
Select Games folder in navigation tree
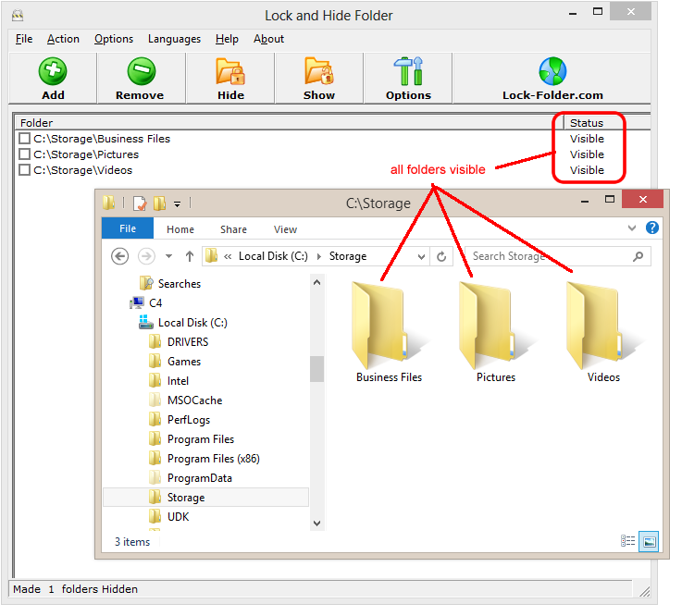(x=184, y=362)
